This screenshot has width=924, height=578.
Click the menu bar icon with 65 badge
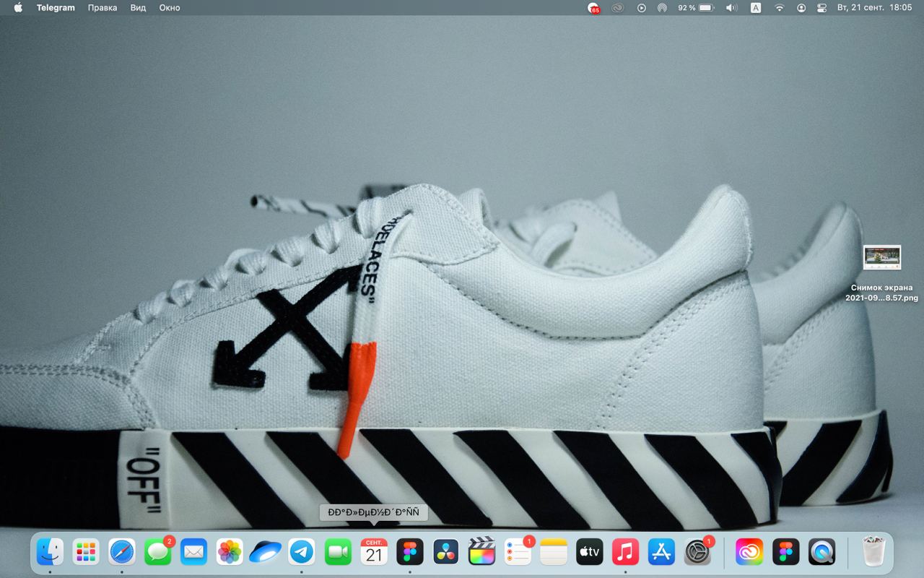(x=593, y=8)
